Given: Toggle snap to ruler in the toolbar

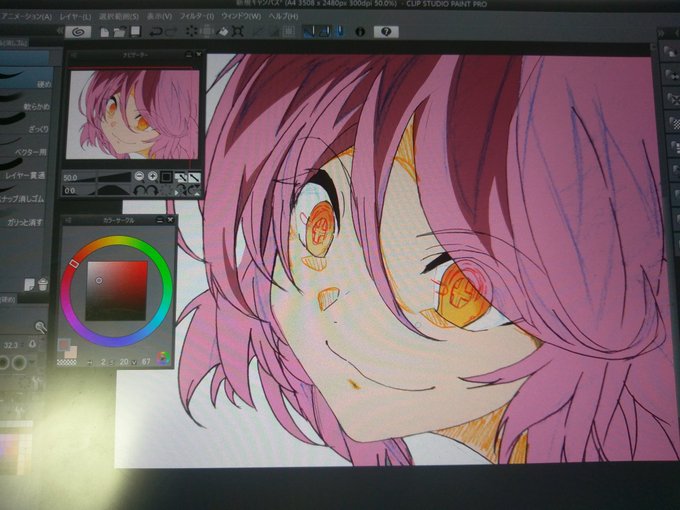Looking at the screenshot, I should click(309, 31).
